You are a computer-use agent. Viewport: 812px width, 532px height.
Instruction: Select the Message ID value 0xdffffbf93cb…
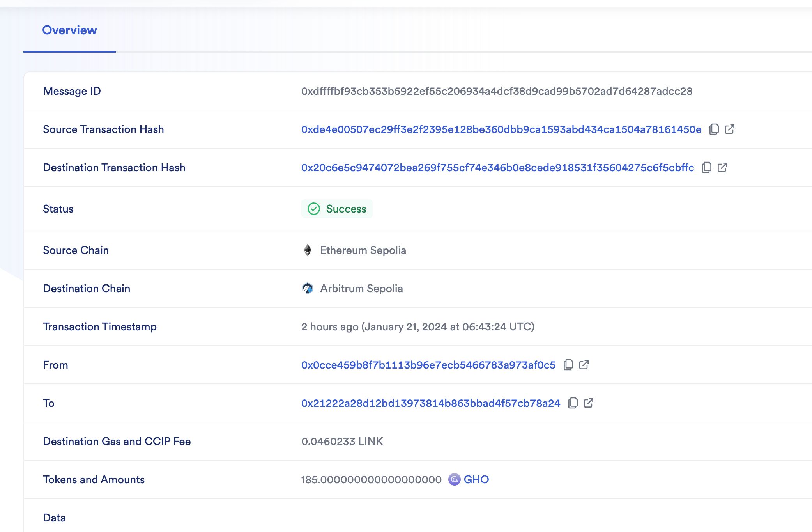pyautogui.click(x=497, y=91)
